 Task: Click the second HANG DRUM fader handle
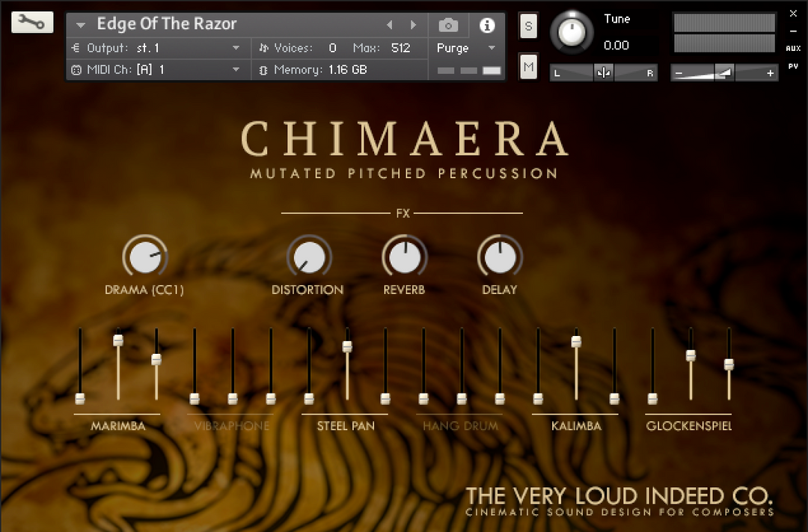click(462, 399)
